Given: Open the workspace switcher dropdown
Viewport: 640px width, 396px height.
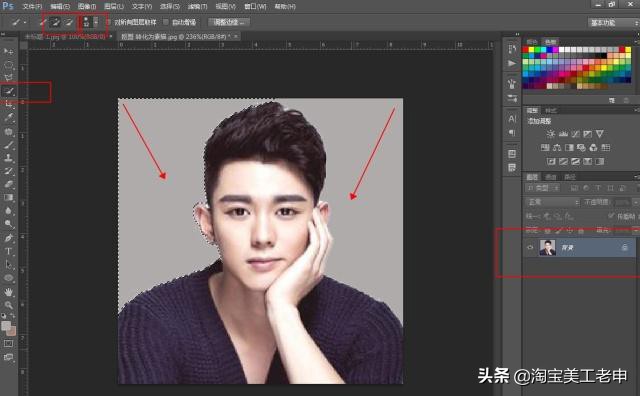Looking at the screenshot, I should point(613,23).
